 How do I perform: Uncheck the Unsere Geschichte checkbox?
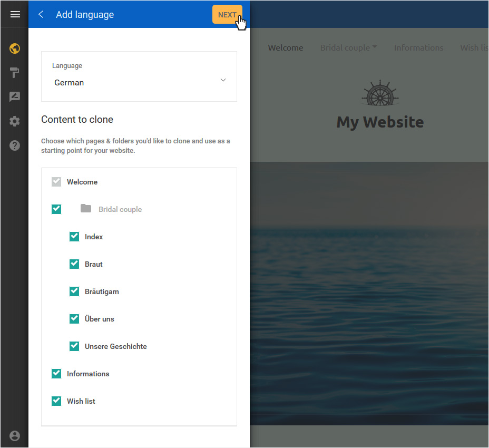pos(74,346)
